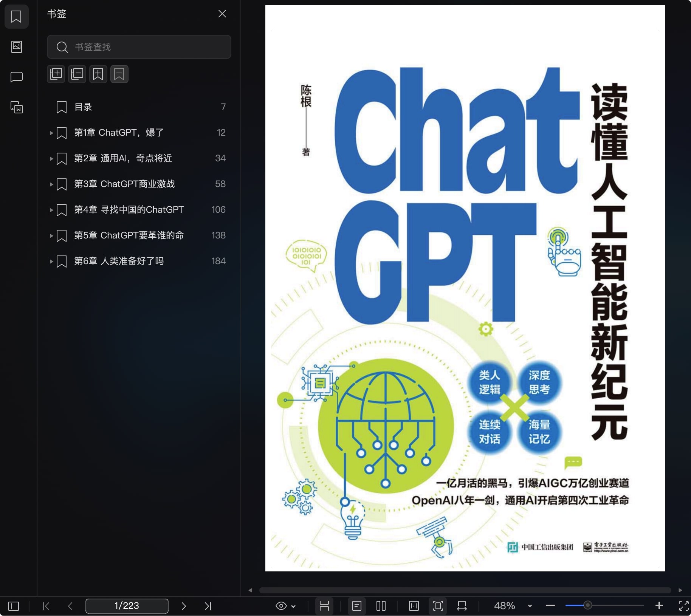Expand the 第2章 通用AI bookmark
This screenshot has height=616, width=691.
coord(51,159)
